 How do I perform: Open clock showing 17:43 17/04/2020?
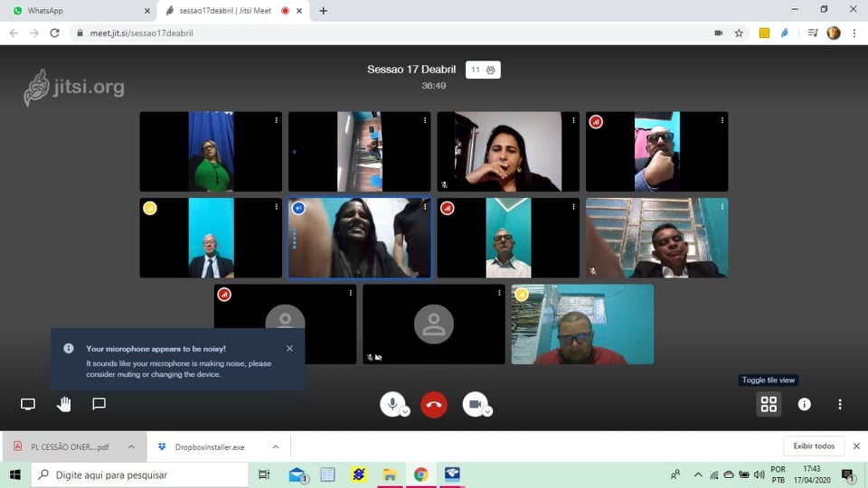[x=812, y=474]
